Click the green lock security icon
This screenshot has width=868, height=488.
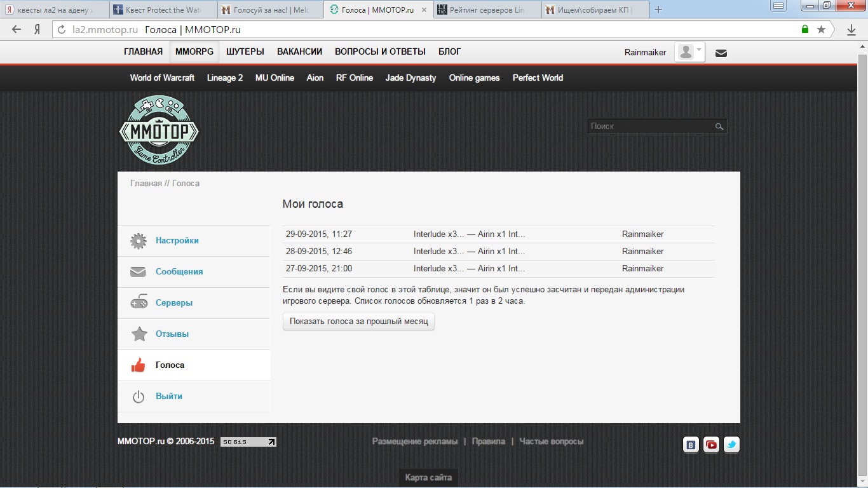[805, 29]
